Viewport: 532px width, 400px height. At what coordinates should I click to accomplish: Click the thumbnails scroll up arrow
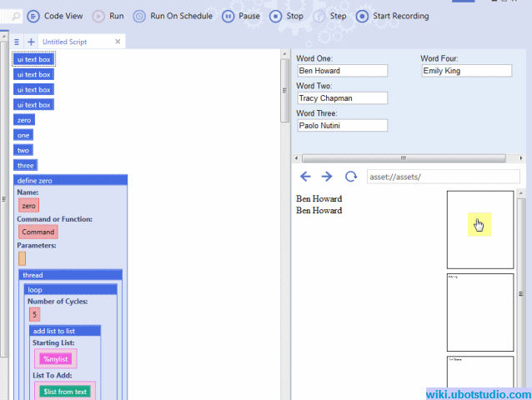click(x=521, y=192)
